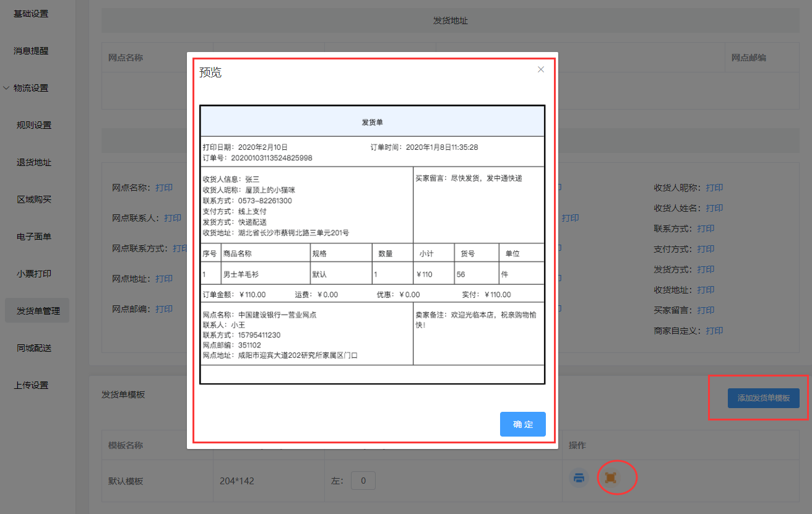Go to 消息提醒 in the sidebar
812x514 pixels.
31,51
